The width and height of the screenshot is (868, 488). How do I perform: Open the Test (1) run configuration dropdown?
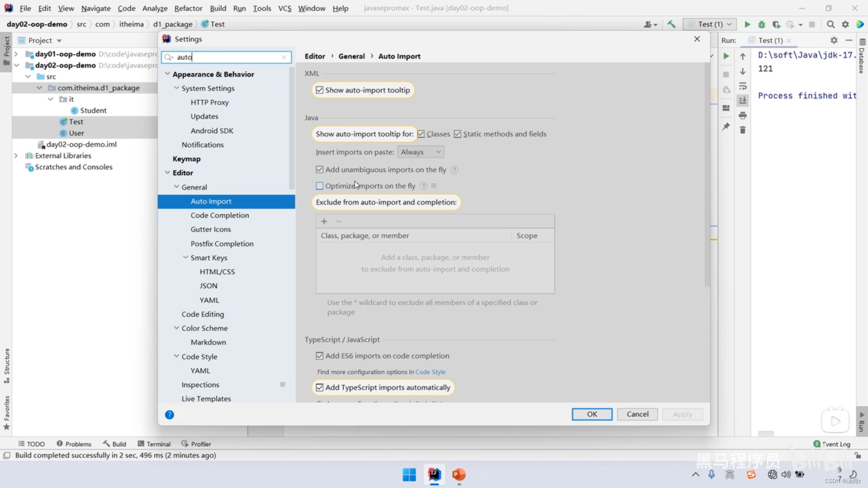(x=710, y=24)
